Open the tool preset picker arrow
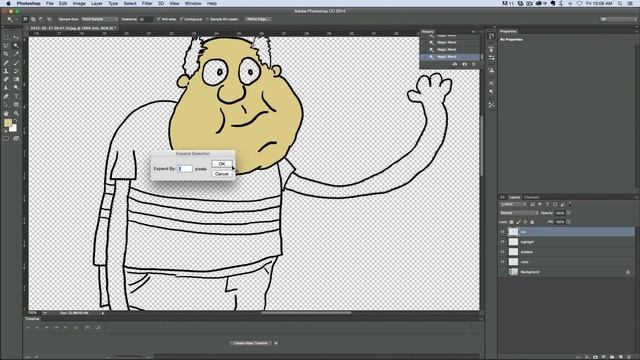The height and width of the screenshot is (360, 640). [17, 19]
